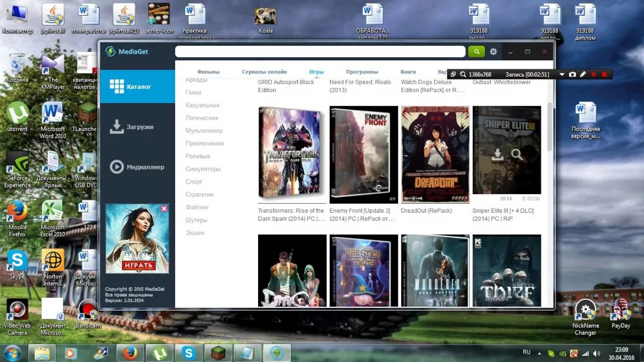Open the Murdered Soul Suspect cover
The image size is (644, 362).
pos(435,270)
